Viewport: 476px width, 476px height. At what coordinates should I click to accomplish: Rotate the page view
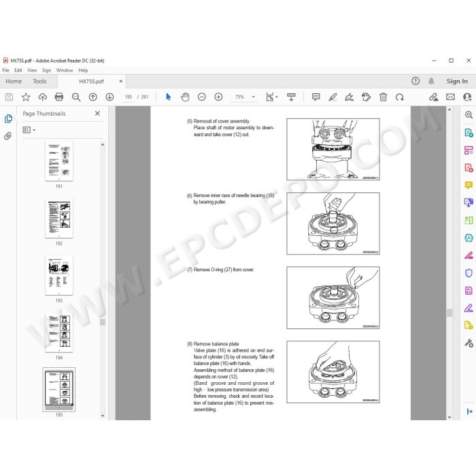pyautogui.click(x=400, y=97)
